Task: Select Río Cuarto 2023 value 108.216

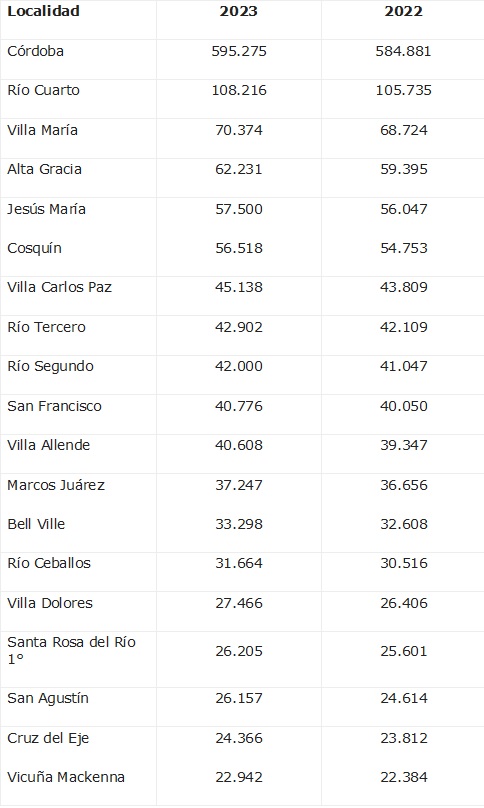Action: point(239,90)
